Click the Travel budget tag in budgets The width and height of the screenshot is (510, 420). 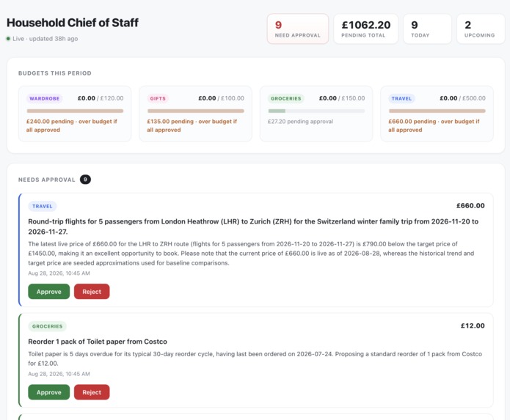pos(401,98)
